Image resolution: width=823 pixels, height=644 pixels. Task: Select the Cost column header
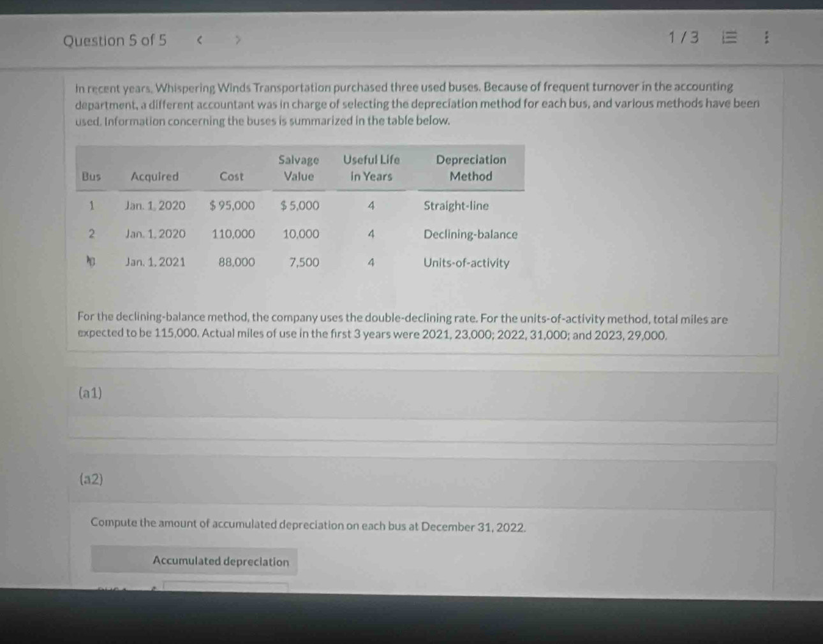(231, 177)
